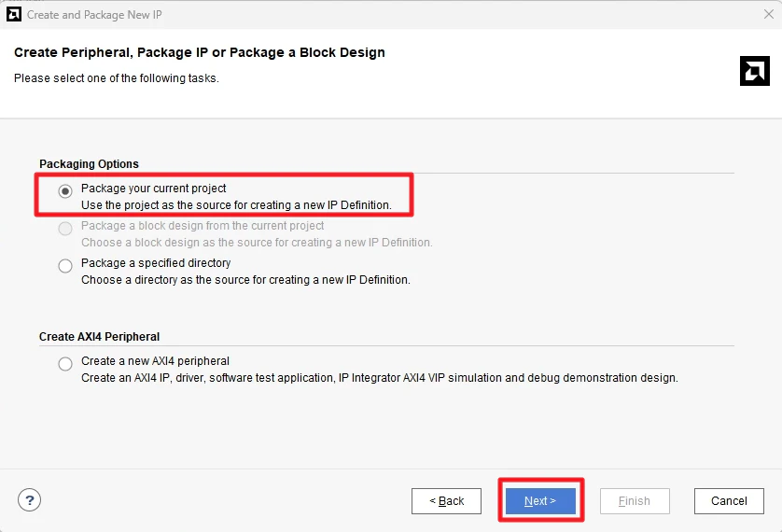Screen dimensions: 782x532
Task: Click the AMD logo in the dialog header
Action: [754, 71]
